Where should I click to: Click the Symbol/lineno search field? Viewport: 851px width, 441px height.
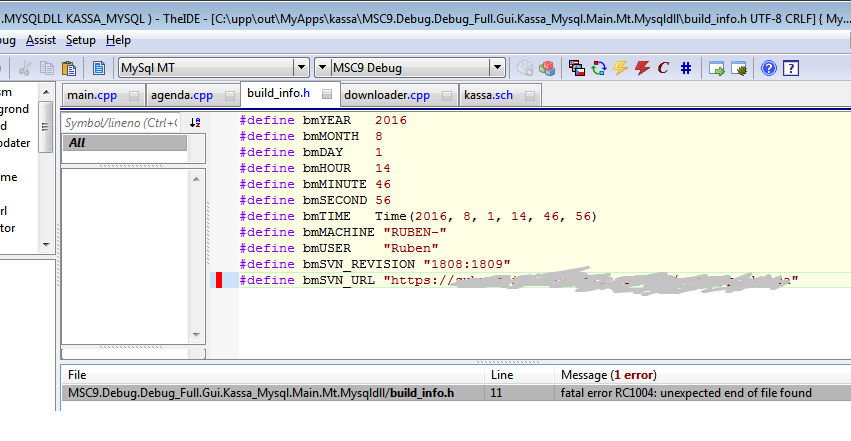point(120,122)
